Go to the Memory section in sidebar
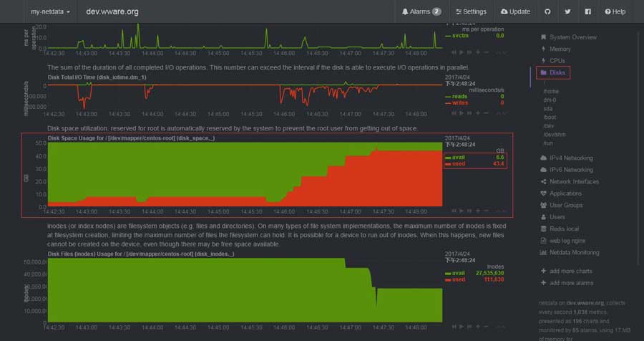Viewport: 644px width, 341px height. [560, 49]
